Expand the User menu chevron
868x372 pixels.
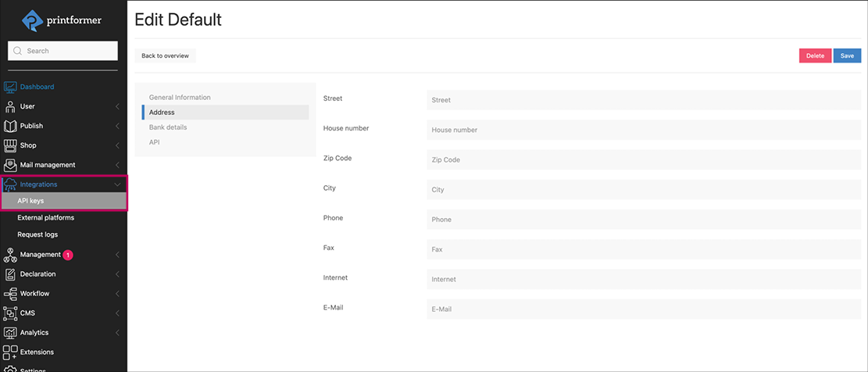point(117,106)
